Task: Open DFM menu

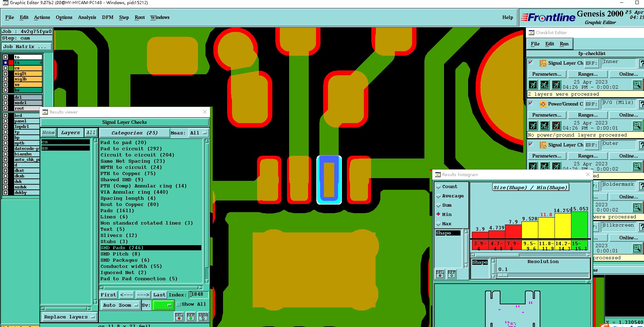Action: (108, 17)
